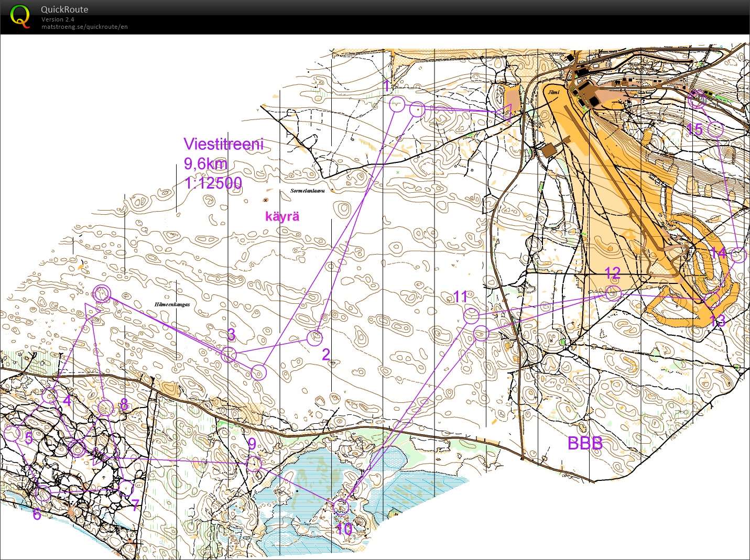Click control circle number 3
Viewport: 750px width, 560px height.
[x=229, y=355]
